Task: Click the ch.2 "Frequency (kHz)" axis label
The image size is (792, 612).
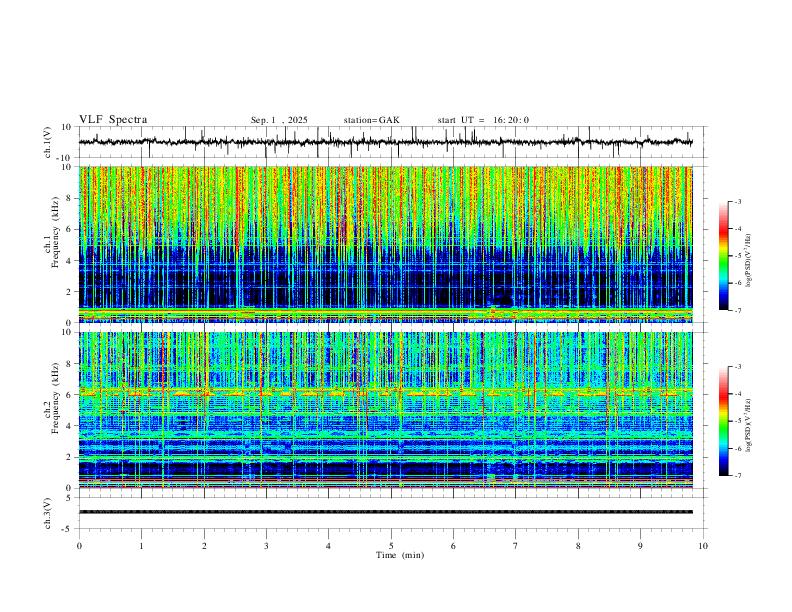Action: coord(55,398)
